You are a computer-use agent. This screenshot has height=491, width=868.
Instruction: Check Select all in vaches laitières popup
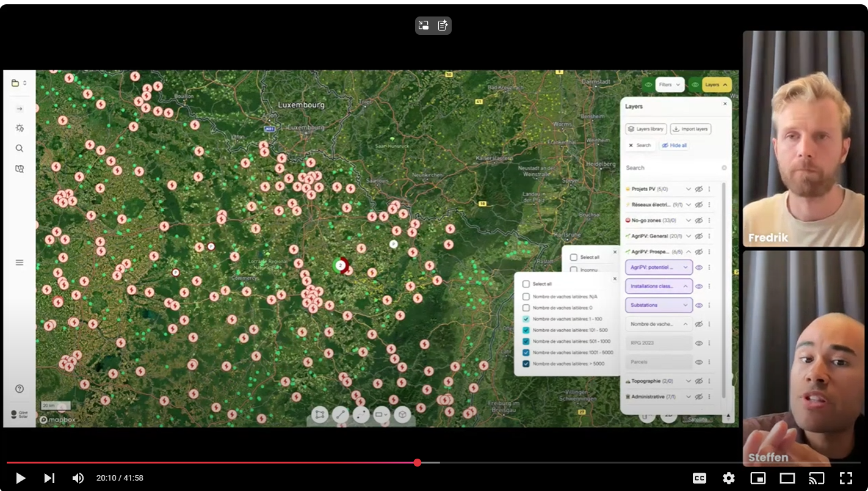[x=526, y=284]
